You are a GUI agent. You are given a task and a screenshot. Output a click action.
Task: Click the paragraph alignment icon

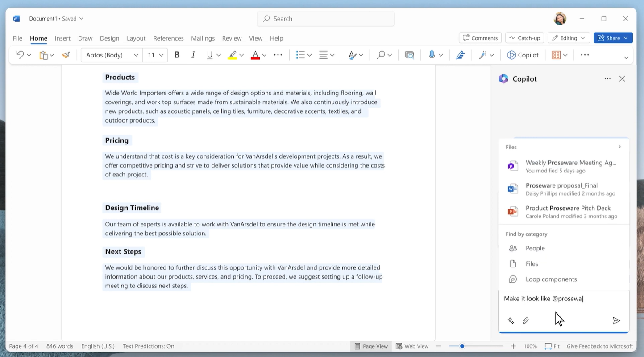pyautogui.click(x=324, y=55)
